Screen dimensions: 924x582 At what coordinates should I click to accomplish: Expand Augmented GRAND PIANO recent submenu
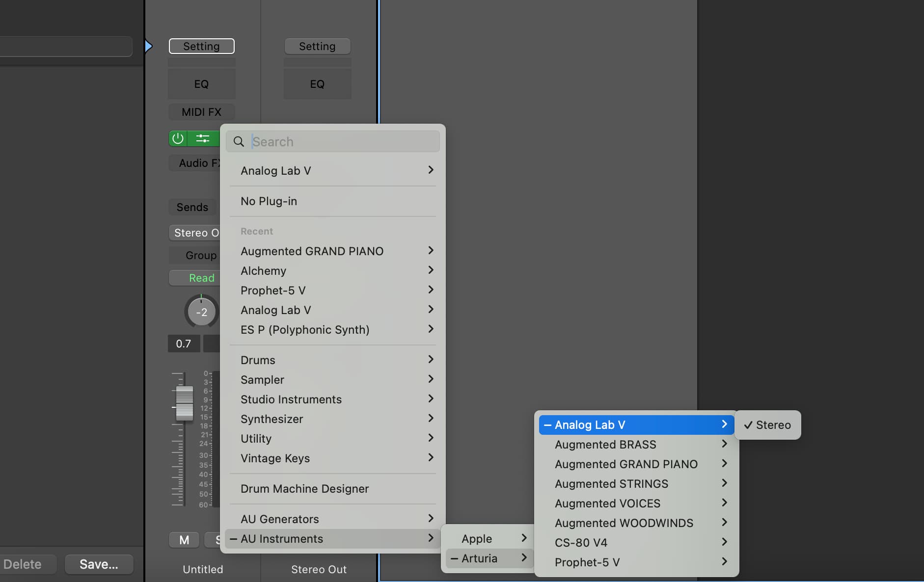(x=333, y=251)
